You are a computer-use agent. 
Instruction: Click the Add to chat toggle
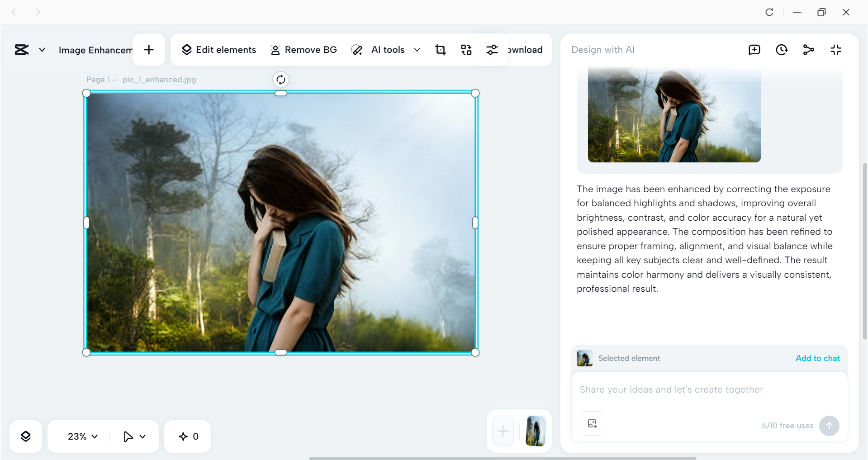[x=817, y=358]
